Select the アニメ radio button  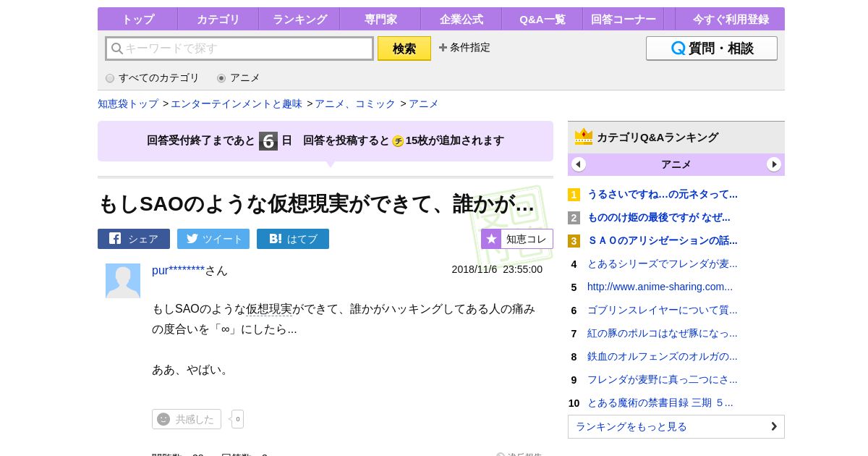tap(221, 78)
